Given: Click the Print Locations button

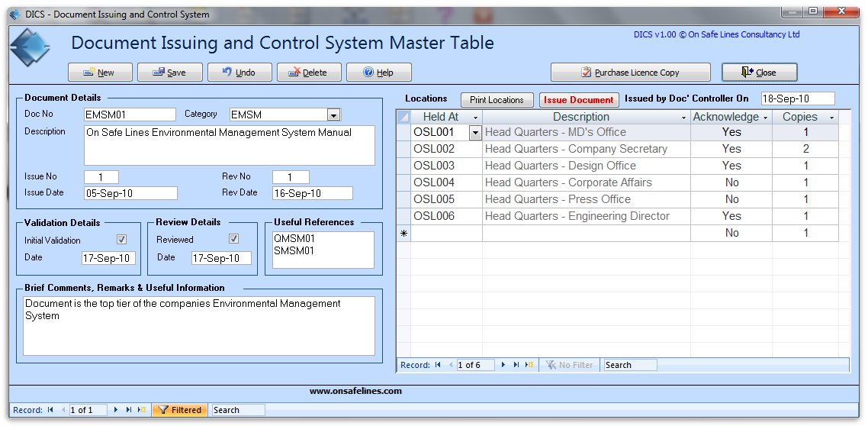Looking at the screenshot, I should point(497,100).
